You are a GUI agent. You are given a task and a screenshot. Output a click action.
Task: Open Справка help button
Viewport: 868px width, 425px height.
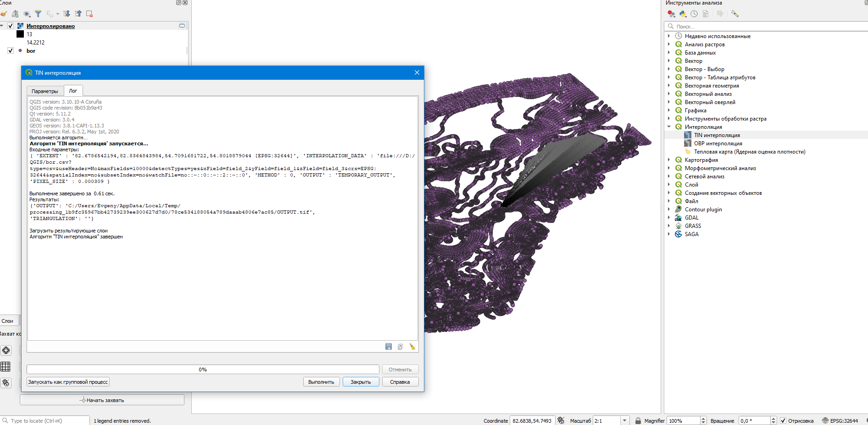click(400, 382)
